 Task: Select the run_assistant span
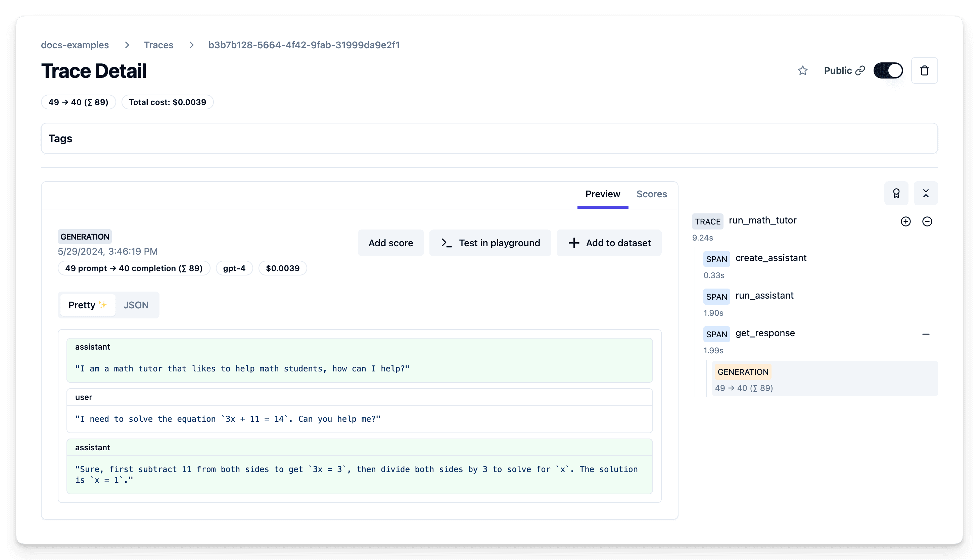coord(764,295)
